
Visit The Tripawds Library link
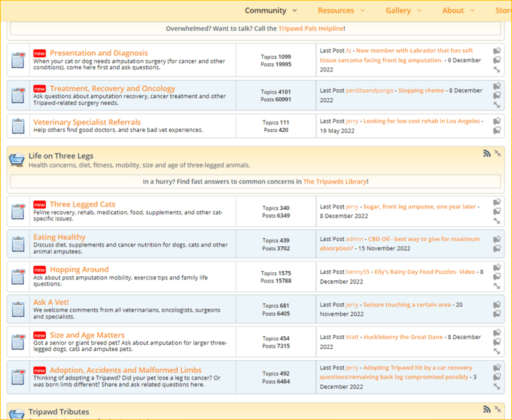[334, 182]
